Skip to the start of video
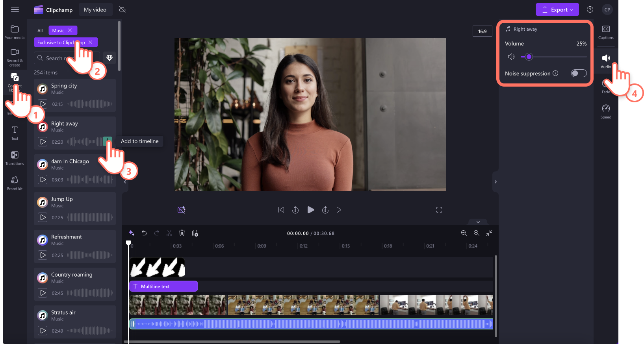Viewport: 644px width, 344px height. coord(281,210)
